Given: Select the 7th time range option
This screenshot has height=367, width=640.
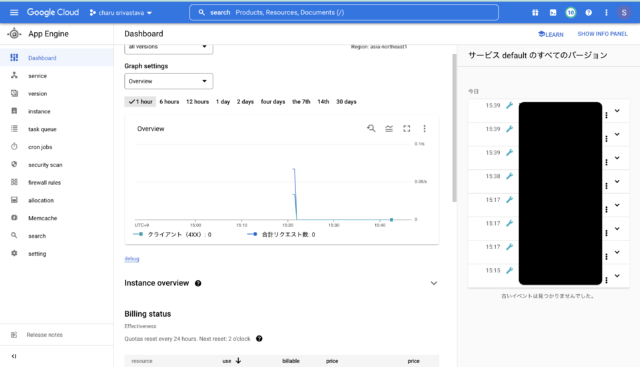Looking at the screenshot, I should pos(301,102).
